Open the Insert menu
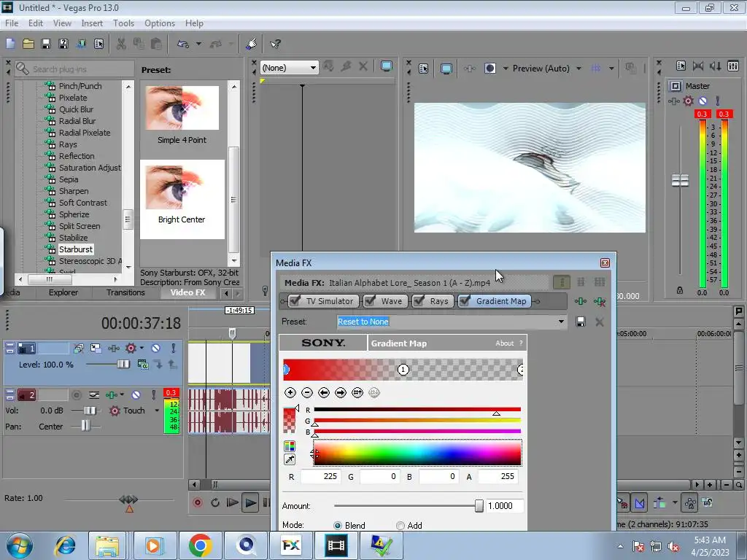747x560 pixels. 91,23
